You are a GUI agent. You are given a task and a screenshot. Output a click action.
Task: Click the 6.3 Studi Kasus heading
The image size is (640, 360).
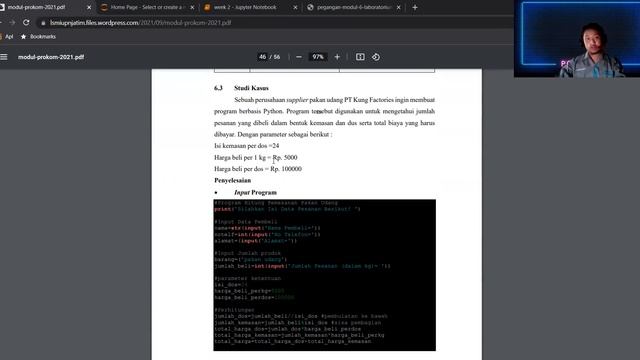coord(241,88)
